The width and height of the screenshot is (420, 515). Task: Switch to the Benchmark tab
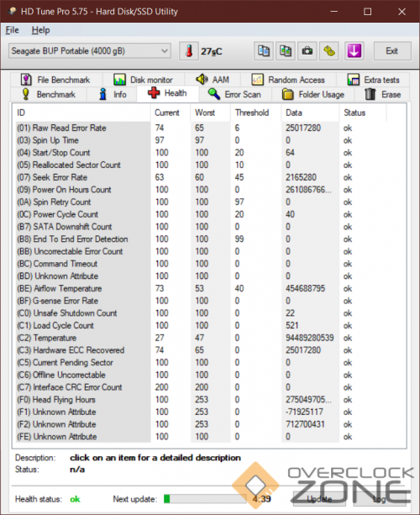point(49,95)
